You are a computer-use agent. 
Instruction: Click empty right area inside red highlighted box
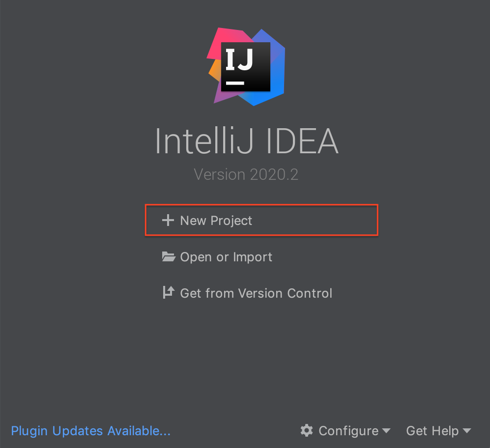point(334,221)
